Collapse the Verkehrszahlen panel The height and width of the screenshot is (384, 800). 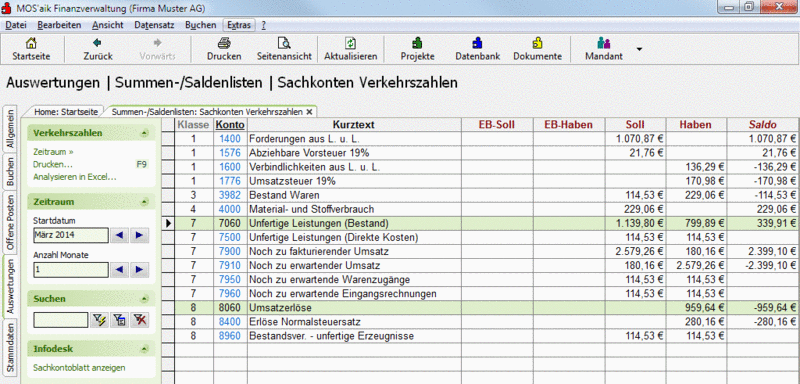coord(145,134)
